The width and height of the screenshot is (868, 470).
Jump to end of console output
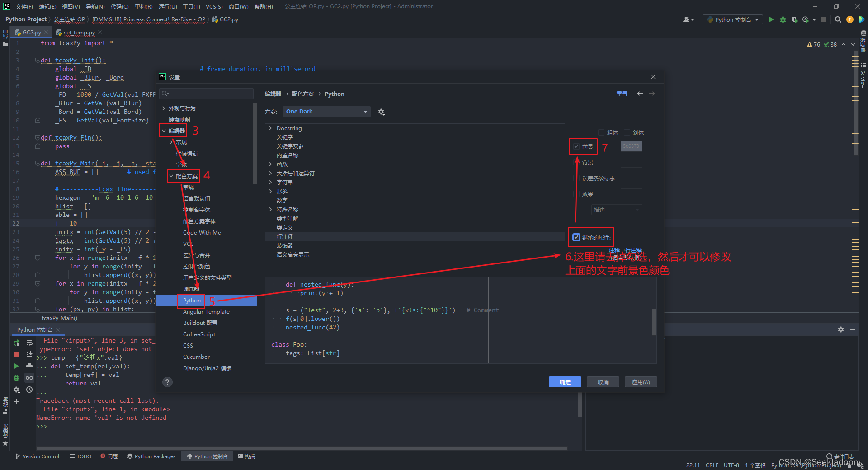pyautogui.click(x=29, y=354)
